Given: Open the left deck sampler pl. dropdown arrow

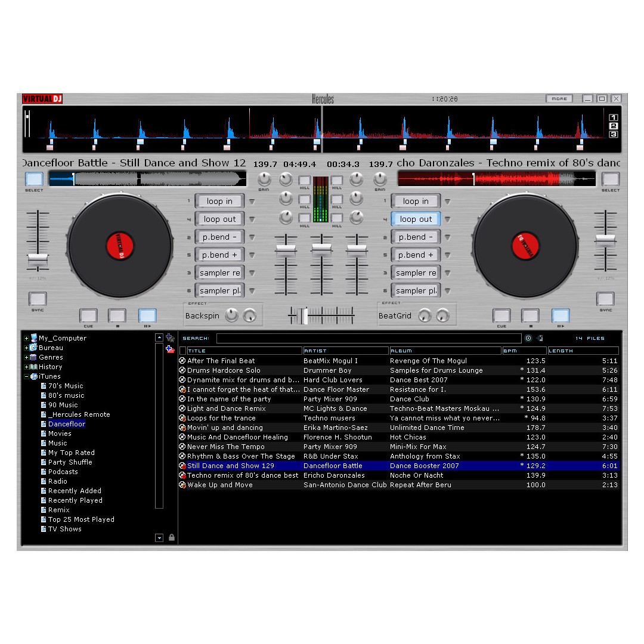Looking at the screenshot, I should pyautogui.click(x=252, y=291).
